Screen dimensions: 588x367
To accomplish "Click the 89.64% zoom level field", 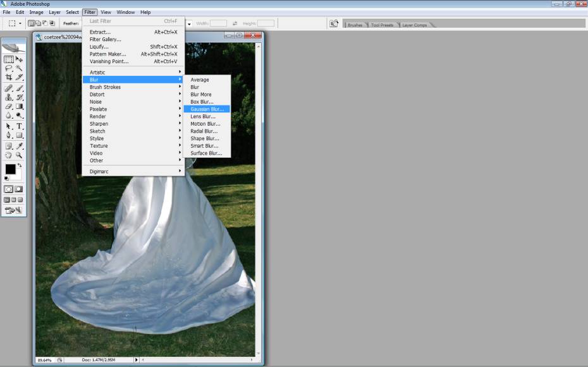I will point(45,360).
